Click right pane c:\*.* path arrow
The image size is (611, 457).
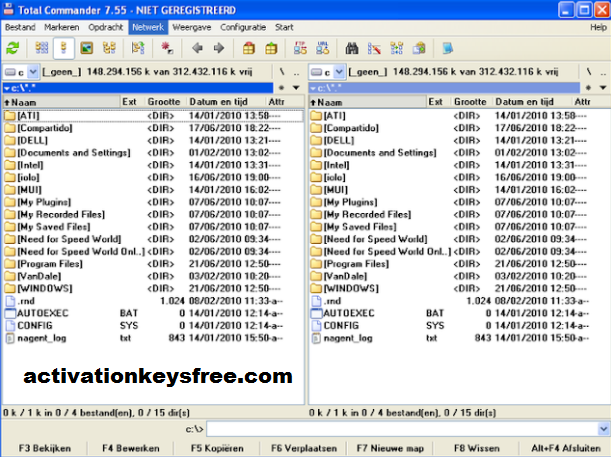(x=313, y=88)
